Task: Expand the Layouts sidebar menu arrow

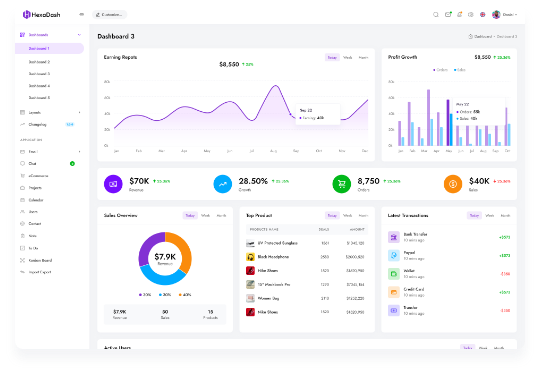Action: [x=80, y=113]
